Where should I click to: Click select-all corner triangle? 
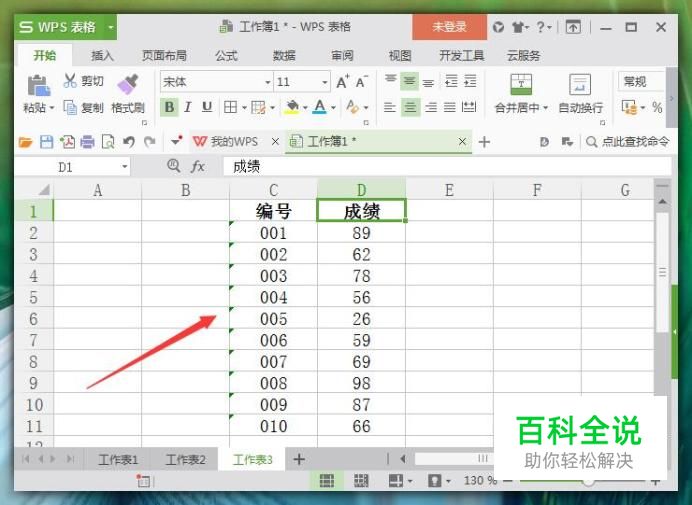point(43,190)
